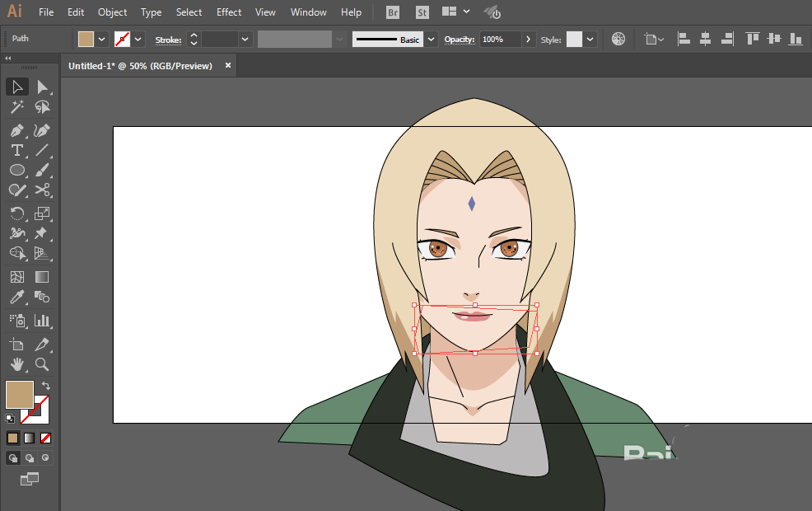Select the Curvature tool

[42, 130]
